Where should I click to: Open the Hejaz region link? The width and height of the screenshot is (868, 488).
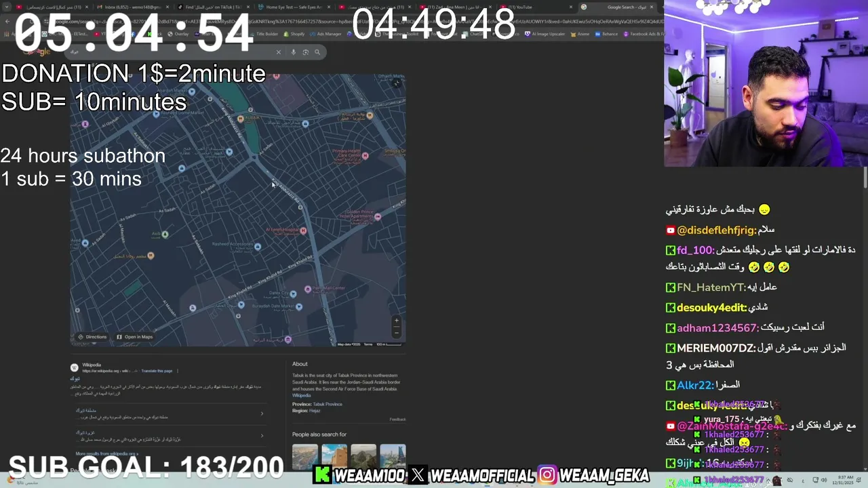(315, 411)
